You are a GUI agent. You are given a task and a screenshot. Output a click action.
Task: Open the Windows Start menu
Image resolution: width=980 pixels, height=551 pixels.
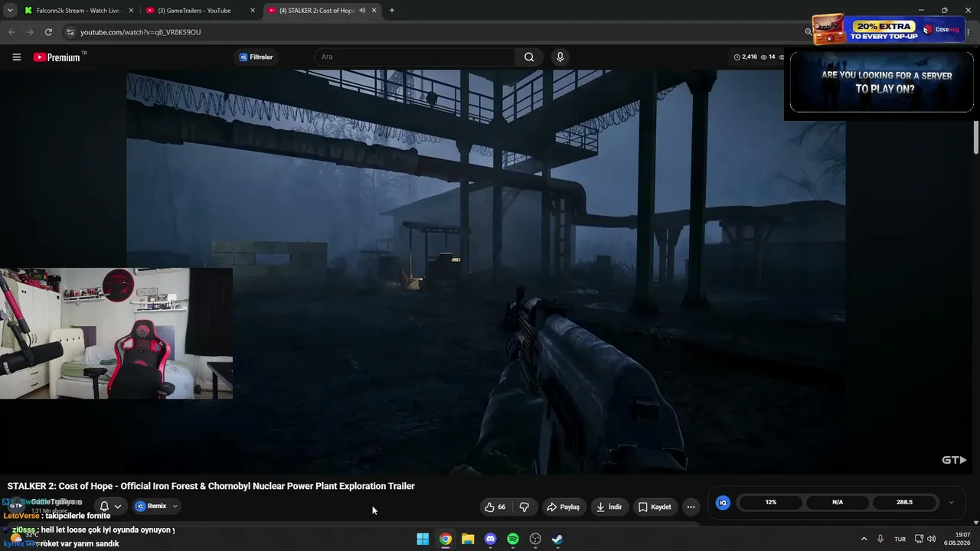(x=423, y=540)
